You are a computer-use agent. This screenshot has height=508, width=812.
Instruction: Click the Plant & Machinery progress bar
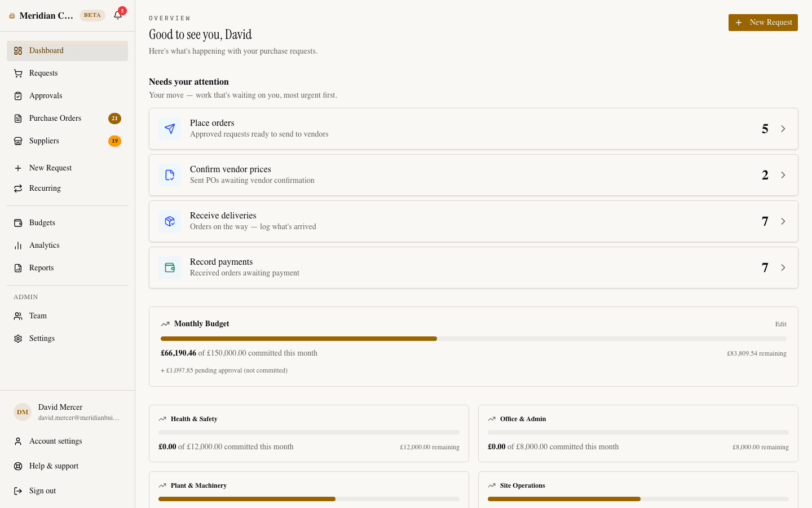point(309,499)
